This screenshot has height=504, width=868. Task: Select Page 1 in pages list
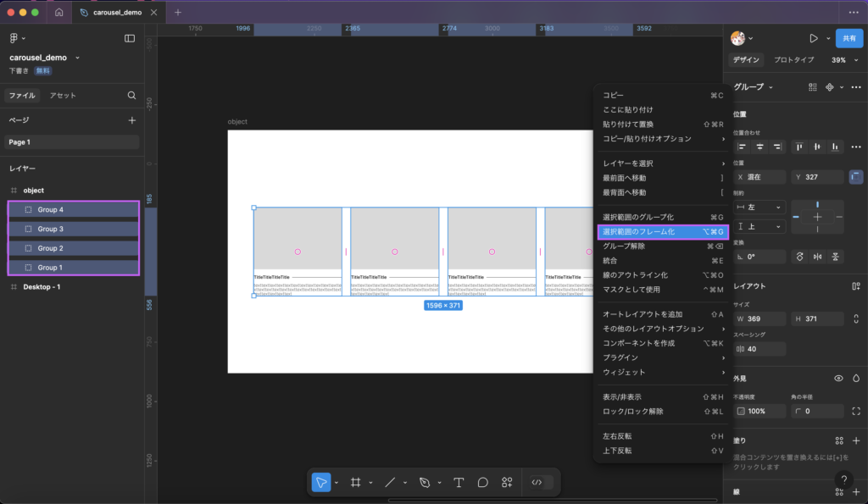point(71,142)
